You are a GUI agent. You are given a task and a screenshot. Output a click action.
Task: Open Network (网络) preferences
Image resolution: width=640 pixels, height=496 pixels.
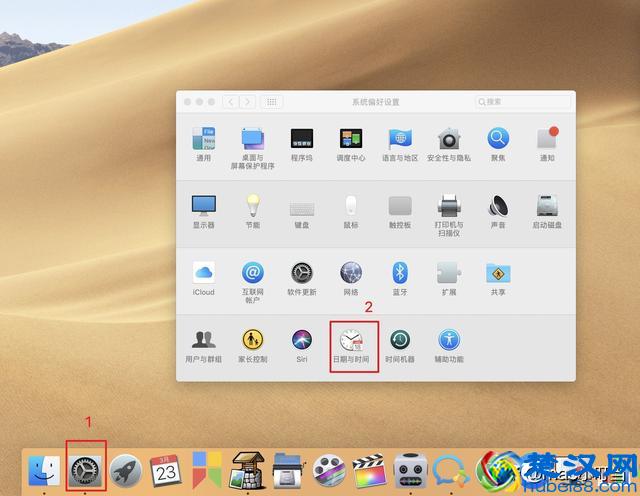[351, 278]
